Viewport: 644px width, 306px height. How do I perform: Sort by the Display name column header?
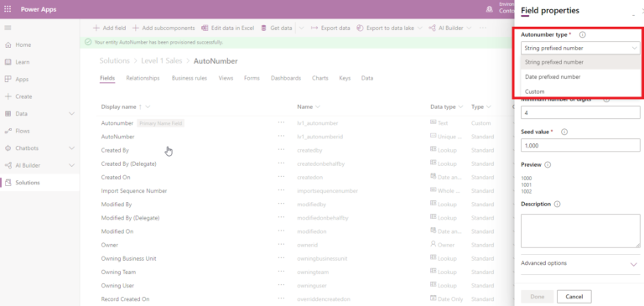[x=118, y=106]
